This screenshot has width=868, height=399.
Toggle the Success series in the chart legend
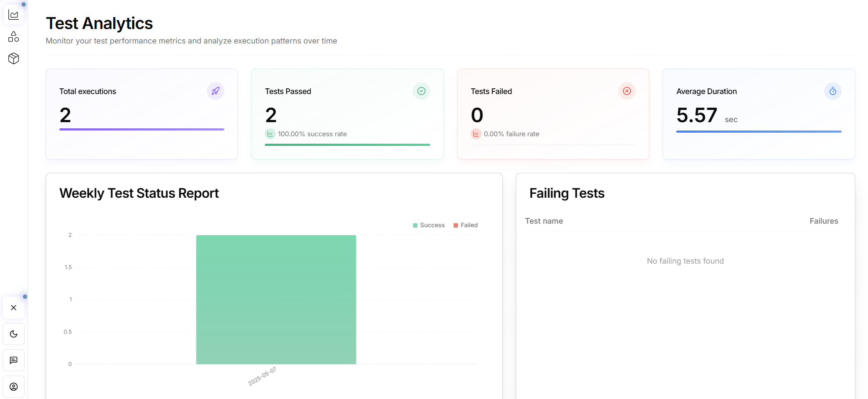pos(429,225)
